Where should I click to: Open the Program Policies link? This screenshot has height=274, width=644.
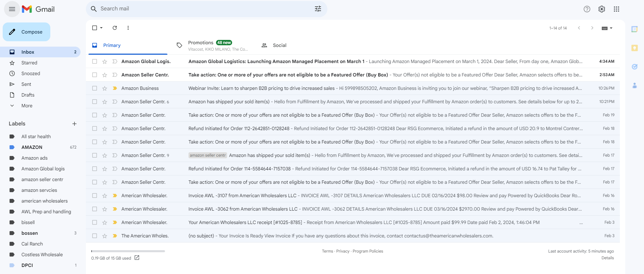coord(368,251)
